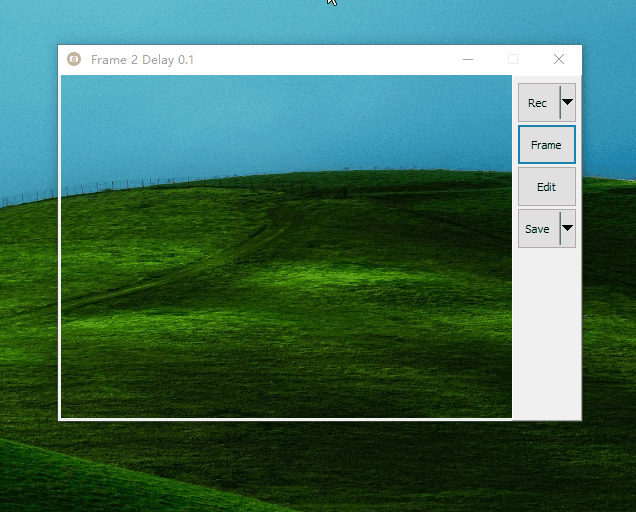Open the Edit window
The image size is (636, 512).
547,187
